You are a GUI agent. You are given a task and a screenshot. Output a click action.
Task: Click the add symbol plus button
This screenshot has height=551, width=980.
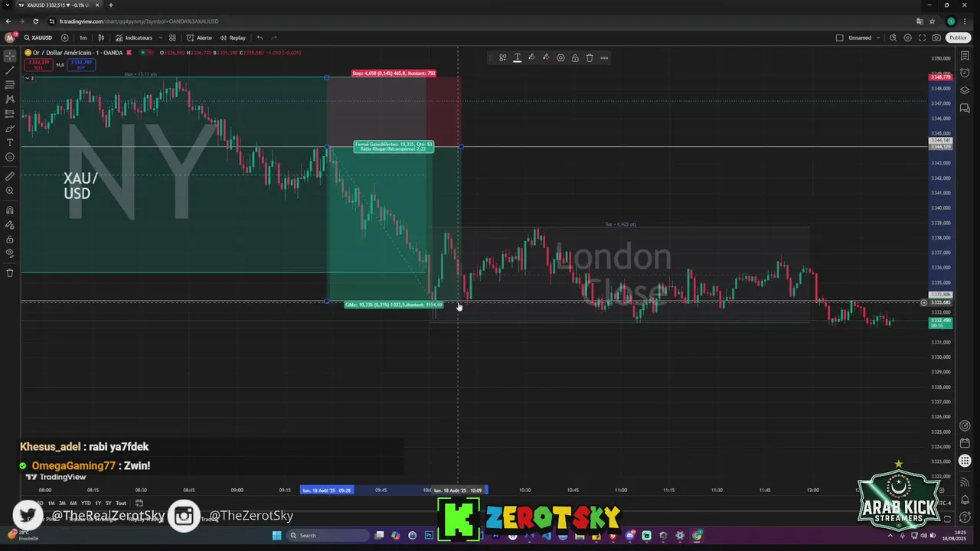point(64,37)
